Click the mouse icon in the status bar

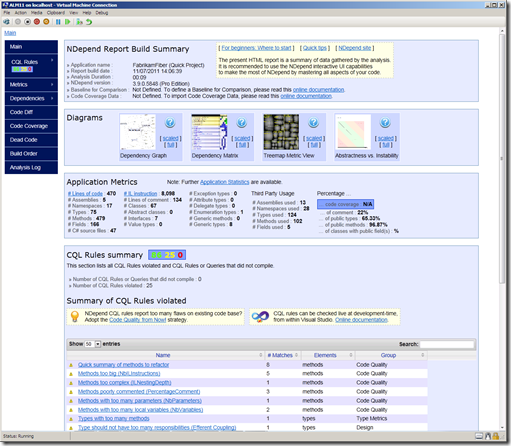pos(488,436)
